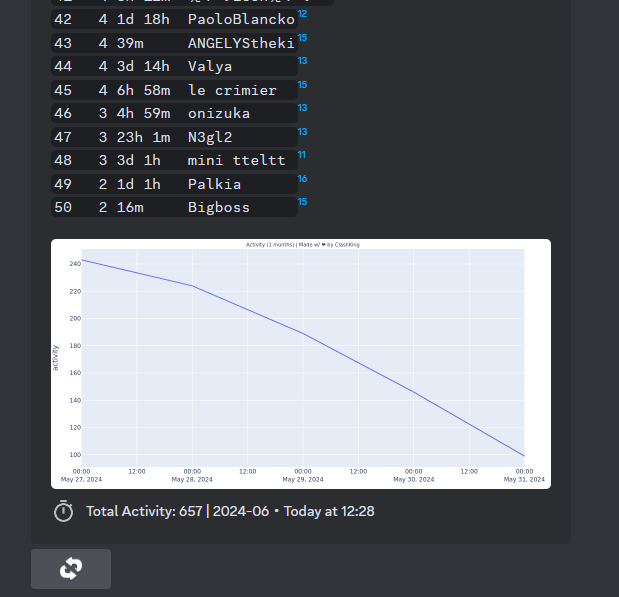Click the May 29, 2024 axis label

(302, 479)
